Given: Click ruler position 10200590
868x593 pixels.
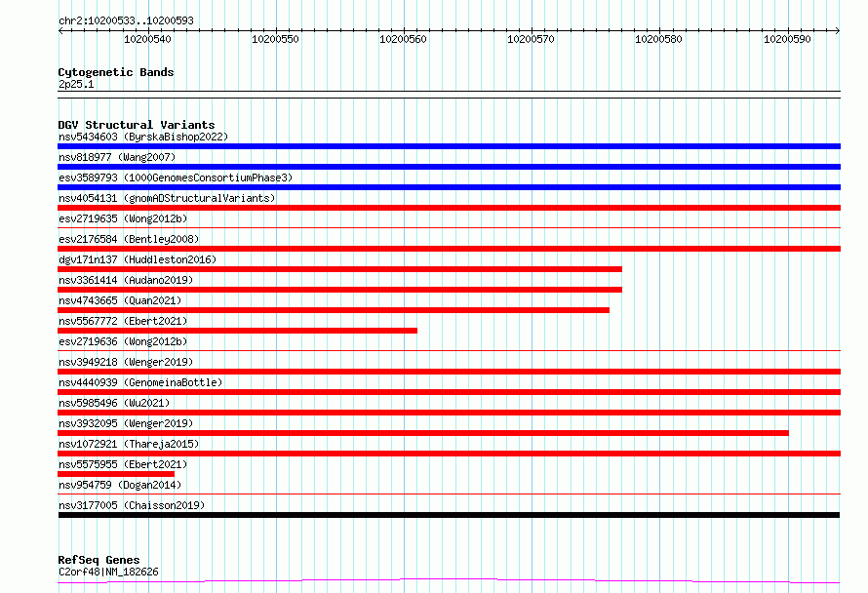Looking at the screenshot, I should click(x=787, y=39).
